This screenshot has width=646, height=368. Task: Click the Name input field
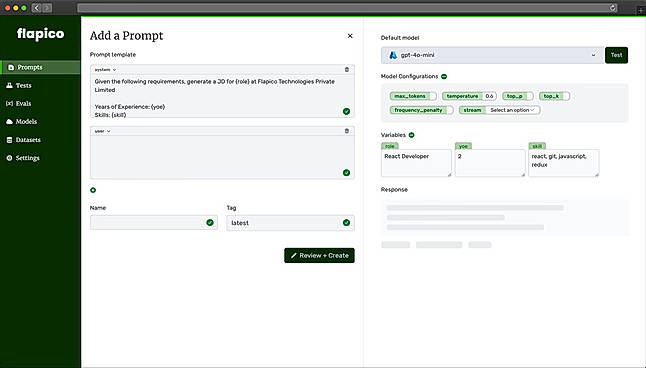coord(154,223)
